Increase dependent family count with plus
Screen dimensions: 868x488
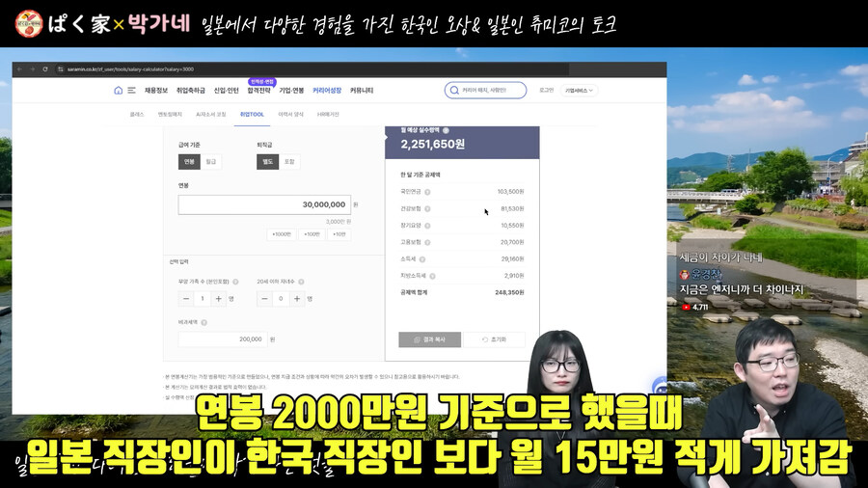point(219,299)
